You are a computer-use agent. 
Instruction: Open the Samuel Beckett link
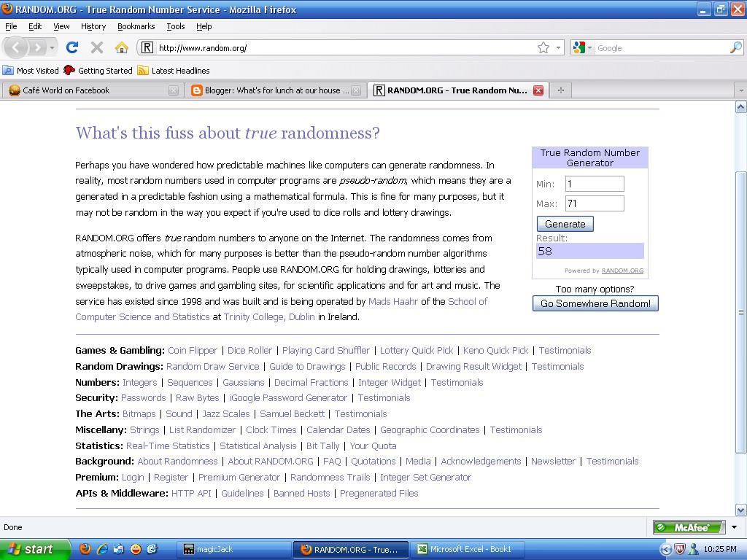click(x=292, y=414)
